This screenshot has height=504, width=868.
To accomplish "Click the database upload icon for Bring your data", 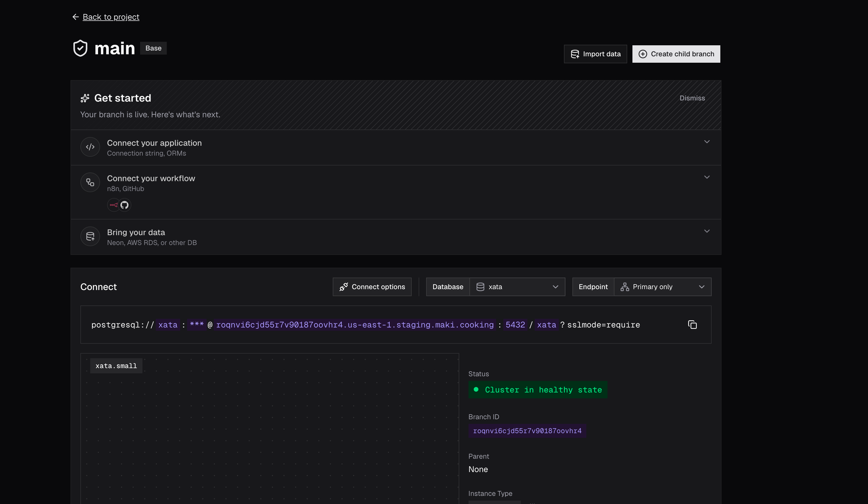I will coord(90,237).
